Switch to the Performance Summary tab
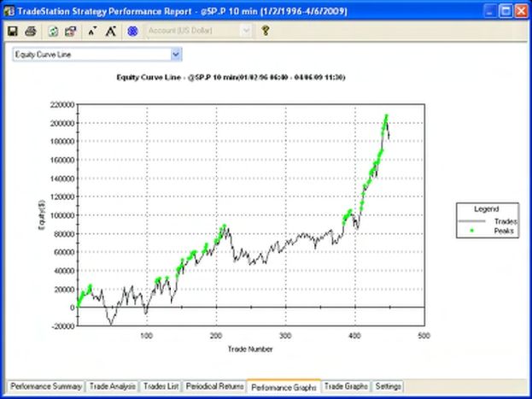The image size is (532, 399). (45, 386)
